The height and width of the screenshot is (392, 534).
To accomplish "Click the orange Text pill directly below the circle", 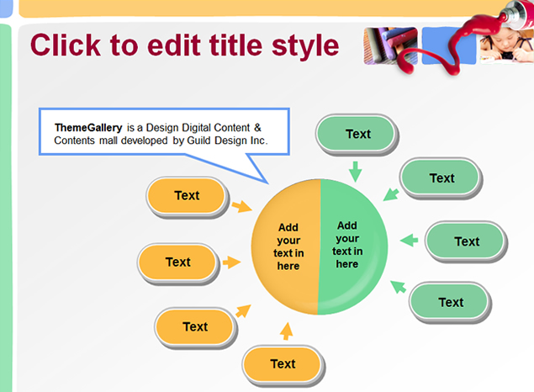I will (283, 364).
